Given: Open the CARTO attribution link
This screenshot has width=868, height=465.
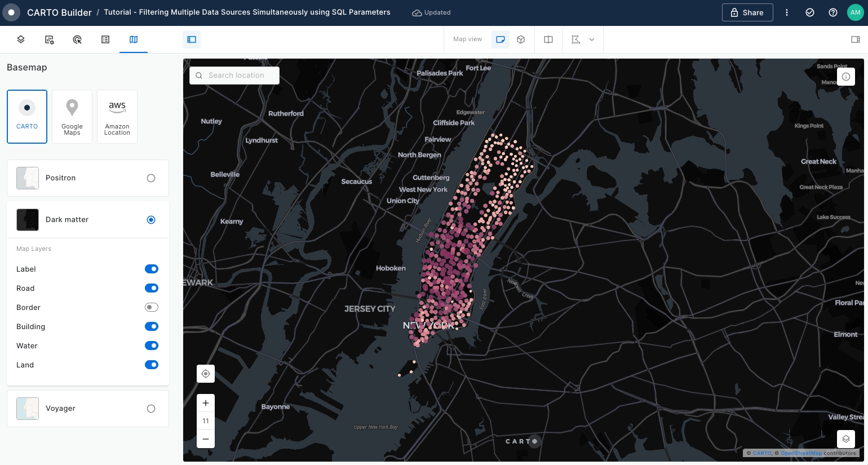Looking at the screenshot, I should pos(762,453).
